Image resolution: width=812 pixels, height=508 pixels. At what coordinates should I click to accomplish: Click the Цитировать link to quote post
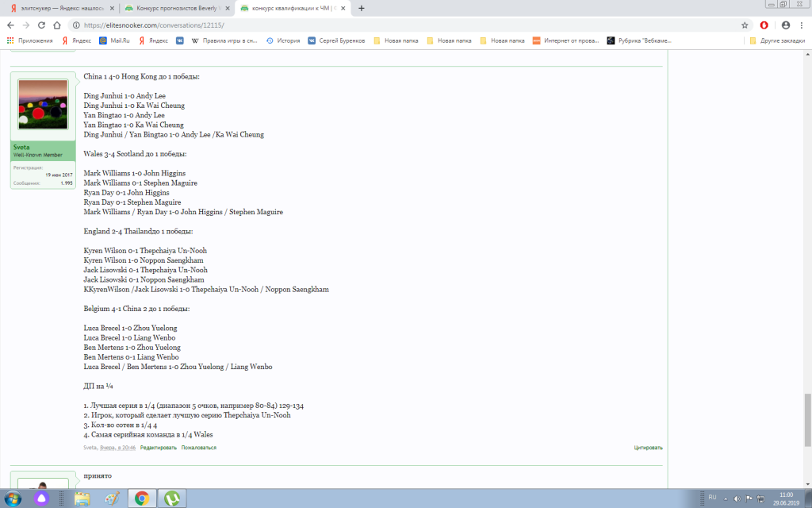(648, 448)
